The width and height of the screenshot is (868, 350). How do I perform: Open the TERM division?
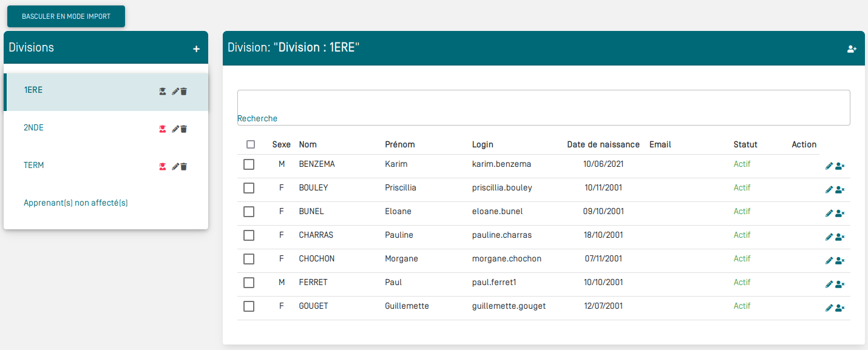[33, 165]
